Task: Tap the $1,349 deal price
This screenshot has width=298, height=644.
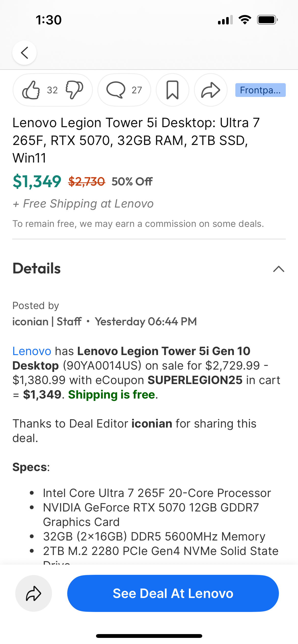Action: (37, 182)
